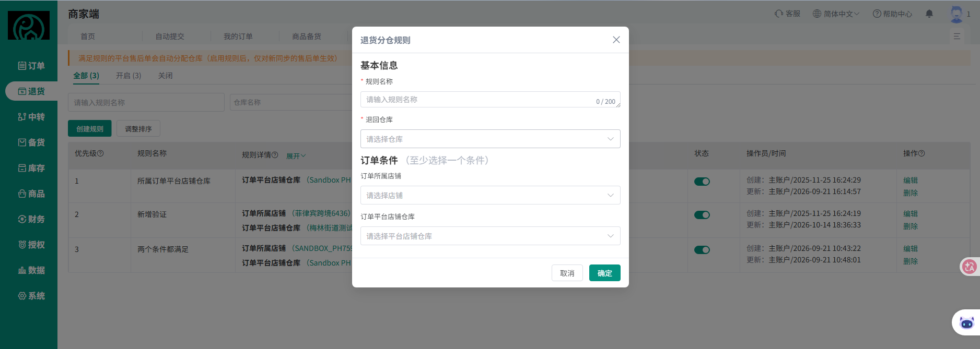Contact 客服 customer service
Image resolution: width=980 pixels, height=349 pixels.
787,14
